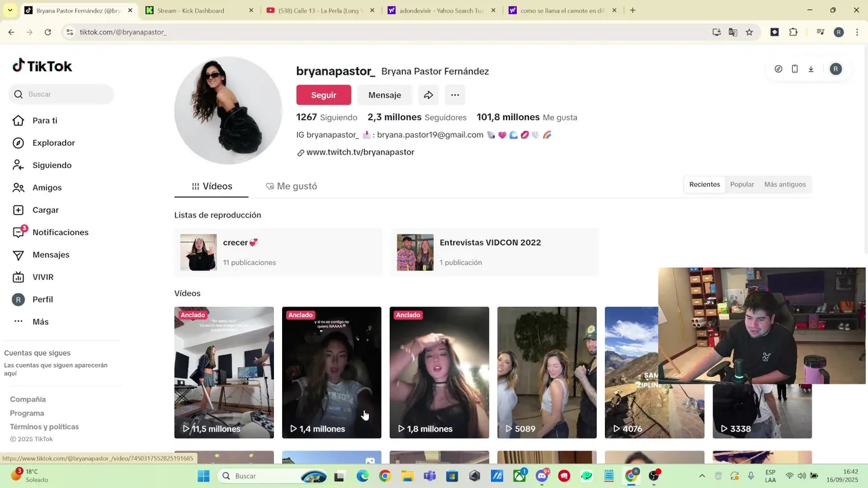
Task: Open the crecer playlist
Action: (278, 252)
